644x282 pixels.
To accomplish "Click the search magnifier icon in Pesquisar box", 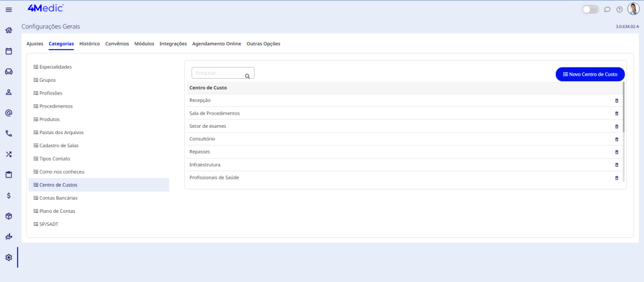I will (x=248, y=76).
